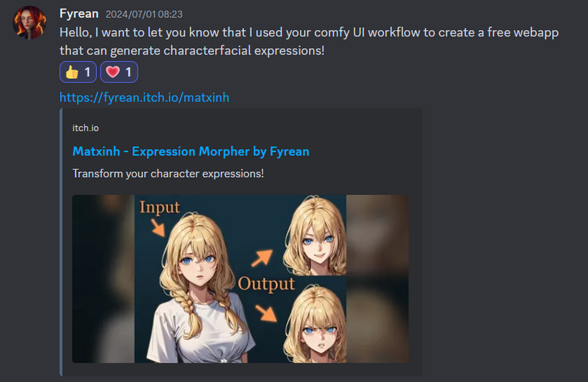The height and width of the screenshot is (382, 588).
Task: Open the https://fyrean.itch.io/matxinh link
Action: click(x=144, y=97)
